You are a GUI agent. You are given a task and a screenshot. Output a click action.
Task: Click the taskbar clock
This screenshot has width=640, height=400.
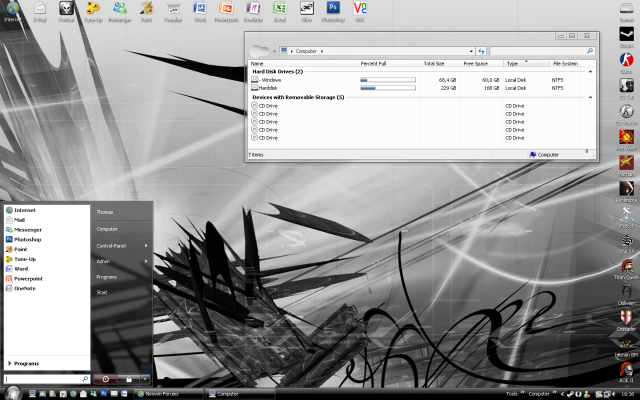point(628,394)
